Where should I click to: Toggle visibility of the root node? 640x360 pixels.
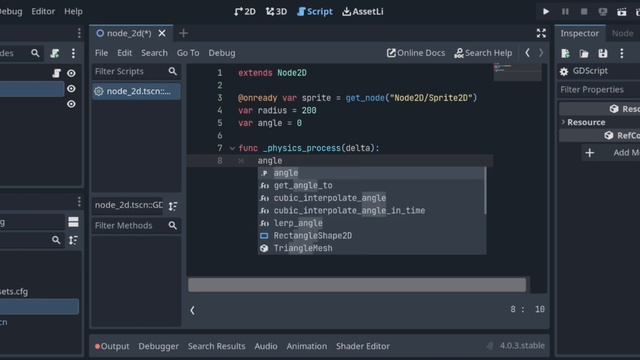pos(71,73)
